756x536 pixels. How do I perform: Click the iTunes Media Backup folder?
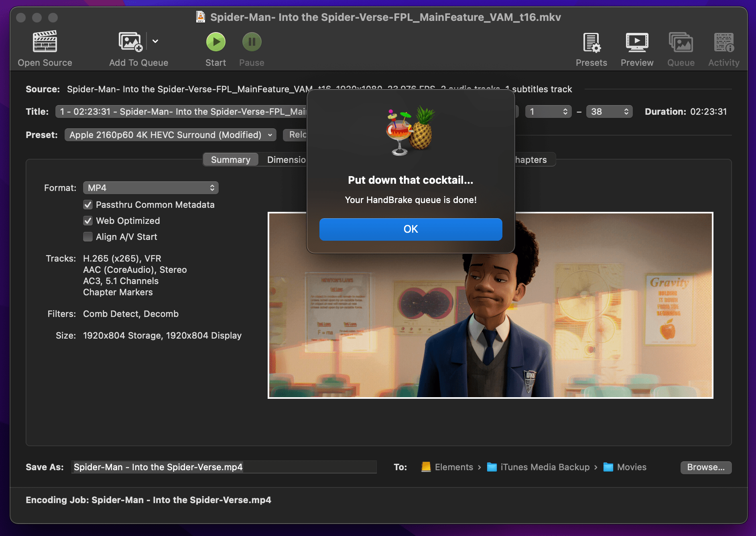538,467
